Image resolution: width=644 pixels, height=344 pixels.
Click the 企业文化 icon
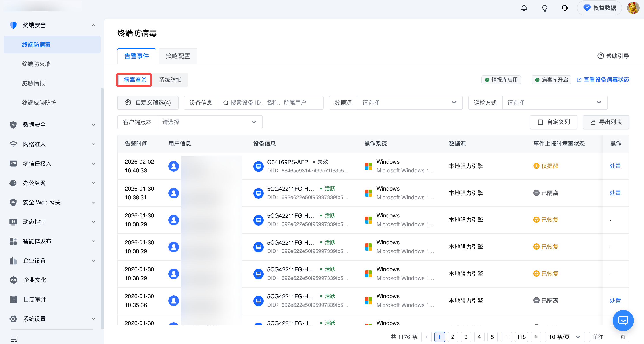(x=13, y=280)
